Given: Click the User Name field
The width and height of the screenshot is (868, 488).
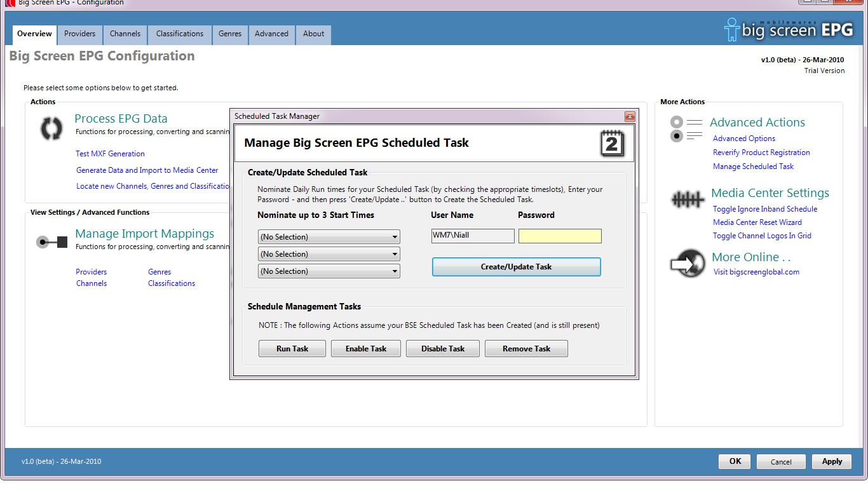Looking at the screenshot, I should click(x=473, y=236).
